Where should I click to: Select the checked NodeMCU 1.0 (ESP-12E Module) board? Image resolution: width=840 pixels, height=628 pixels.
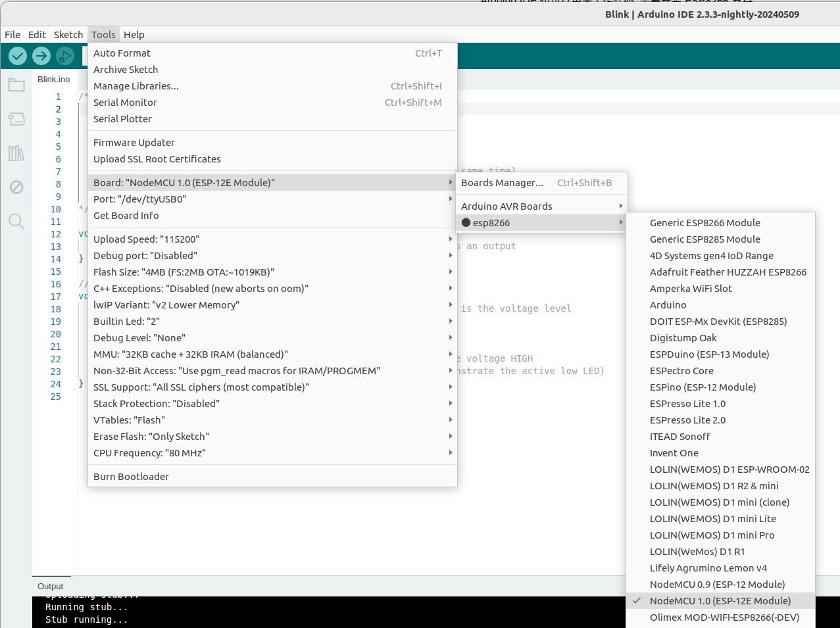tap(720, 601)
